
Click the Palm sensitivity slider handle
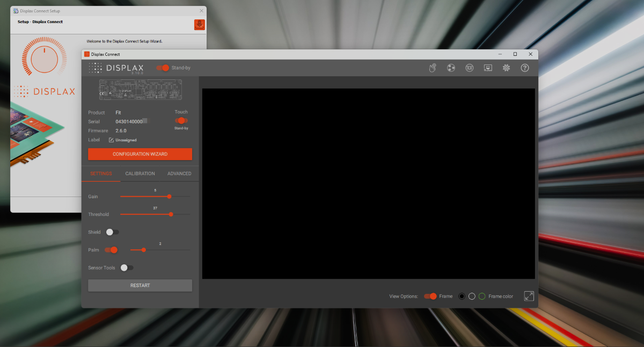tap(143, 250)
